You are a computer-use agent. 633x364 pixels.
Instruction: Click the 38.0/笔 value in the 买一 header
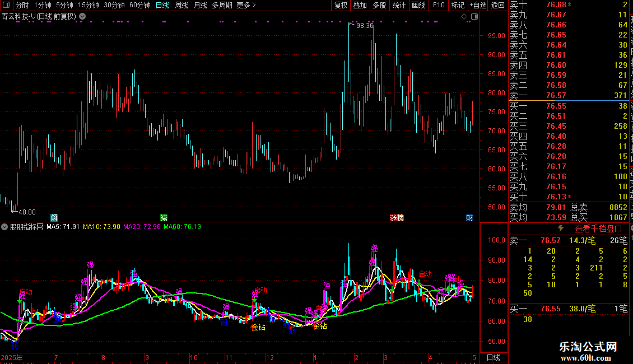coord(582,309)
